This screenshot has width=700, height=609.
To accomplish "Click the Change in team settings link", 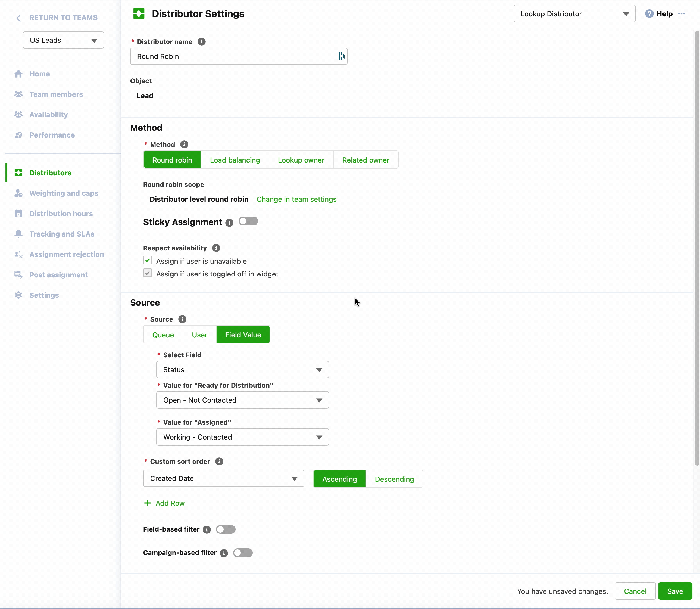I will click(x=297, y=199).
